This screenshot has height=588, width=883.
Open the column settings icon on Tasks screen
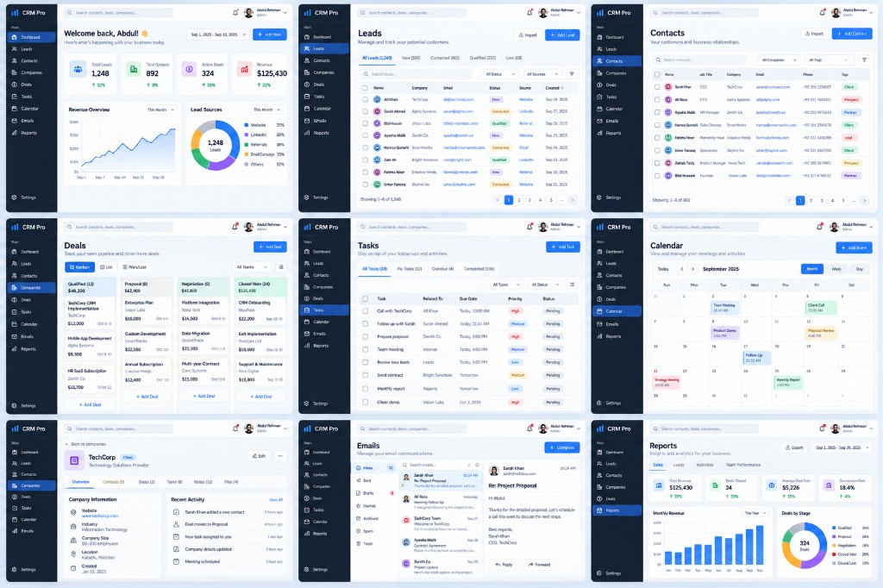(572, 285)
